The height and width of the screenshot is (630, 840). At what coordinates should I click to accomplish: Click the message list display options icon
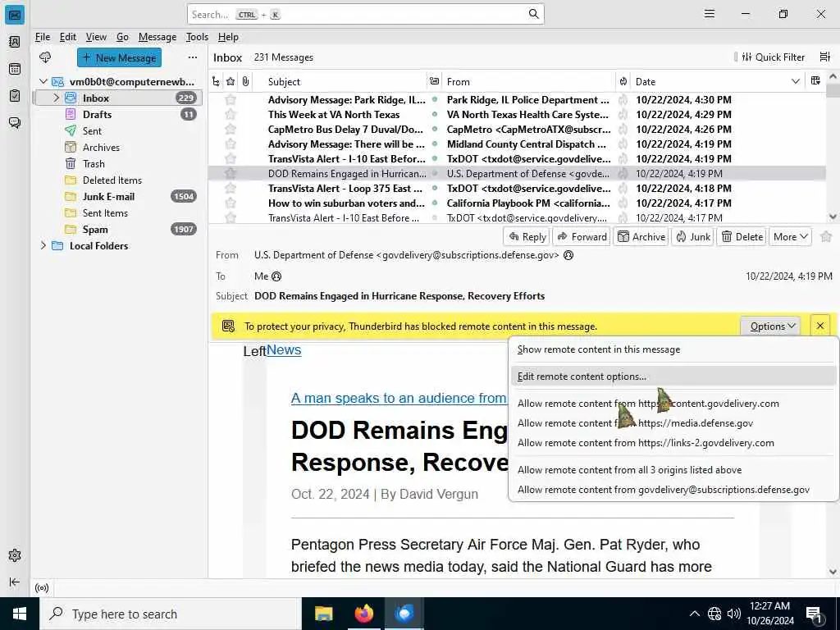pos(825,57)
